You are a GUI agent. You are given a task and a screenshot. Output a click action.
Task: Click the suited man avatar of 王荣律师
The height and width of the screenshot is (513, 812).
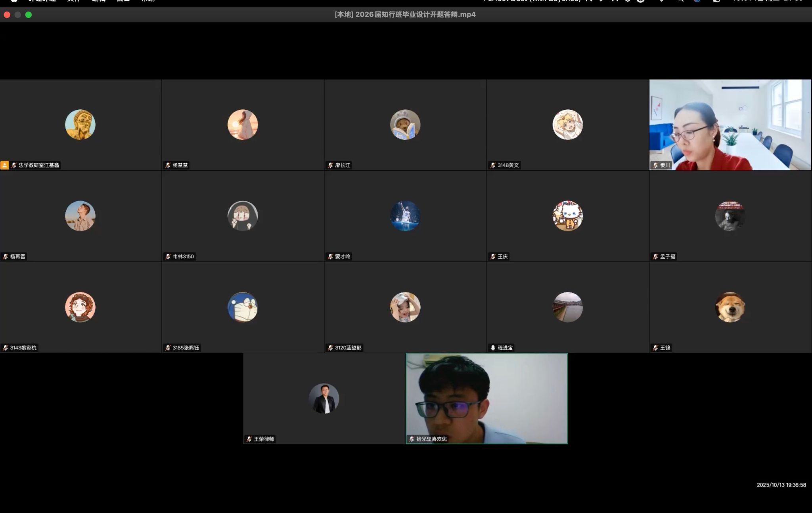point(324,398)
